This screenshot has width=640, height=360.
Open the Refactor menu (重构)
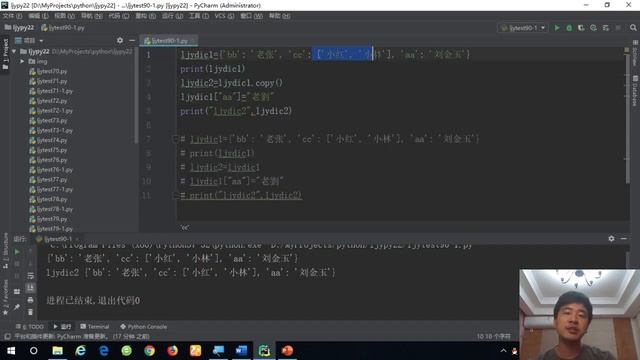(146, 16)
